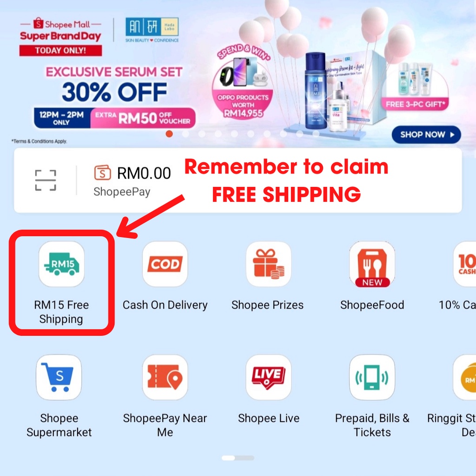This screenshot has height=476, width=476.
Task: Open the ShopeePay RM0.00 wallet balance
Action: [132, 181]
